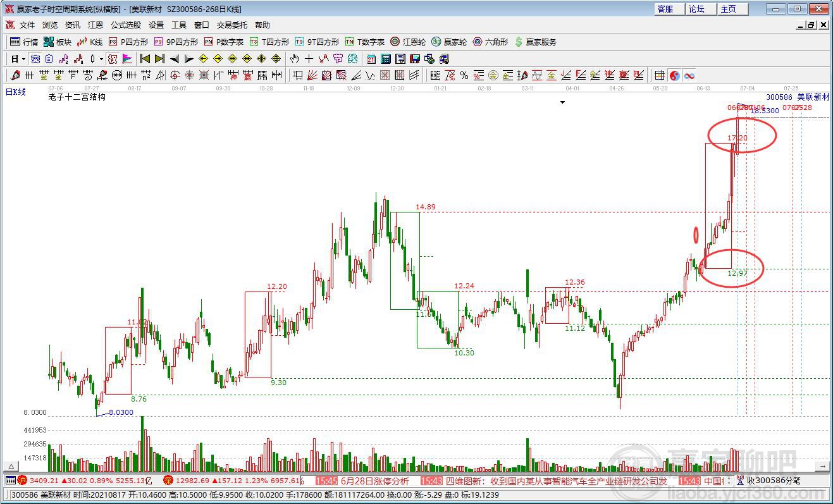Image resolution: width=833 pixels, height=504 pixels.
Task: Step back with the black left arrow
Action: 174,59
